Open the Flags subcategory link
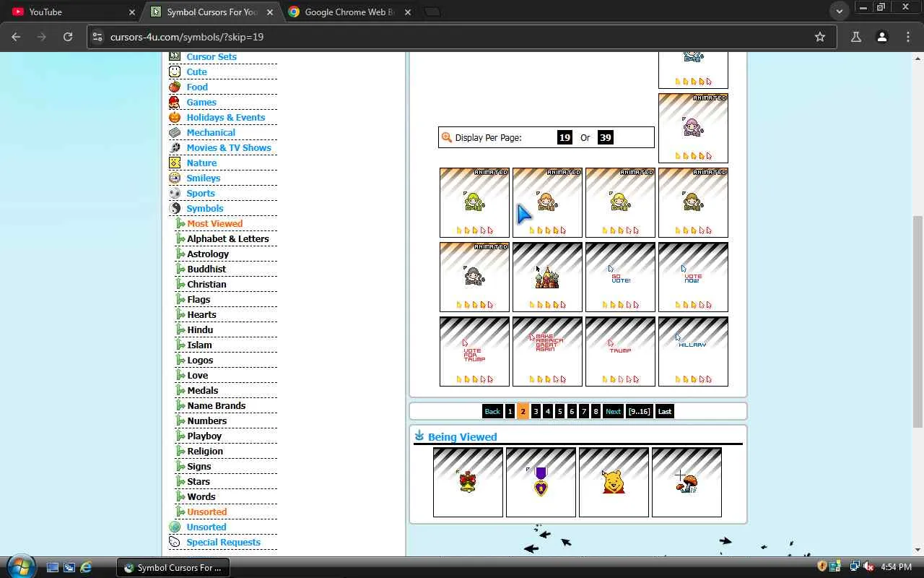Image resolution: width=924 pixels, height=578 pixels. click(199, 299)
